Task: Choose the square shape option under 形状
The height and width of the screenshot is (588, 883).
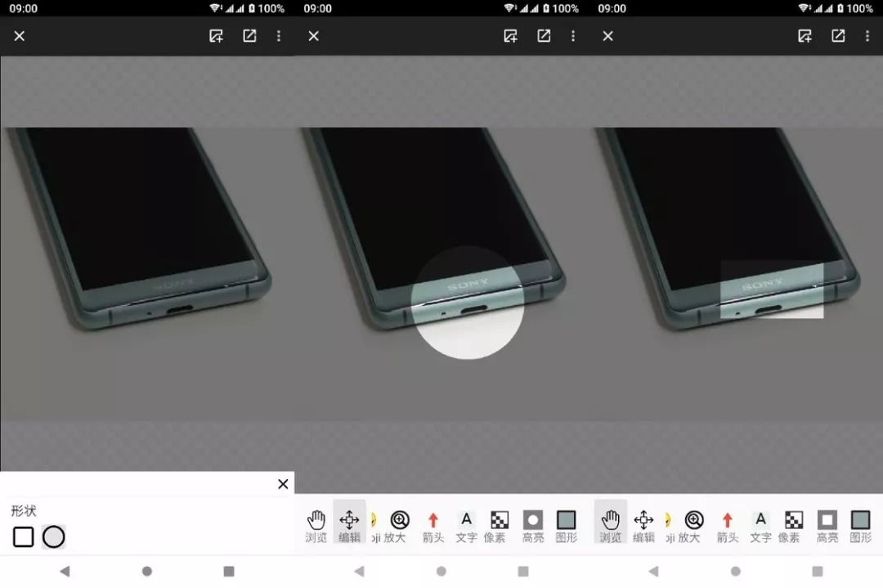Action: (x=23, y=536)
